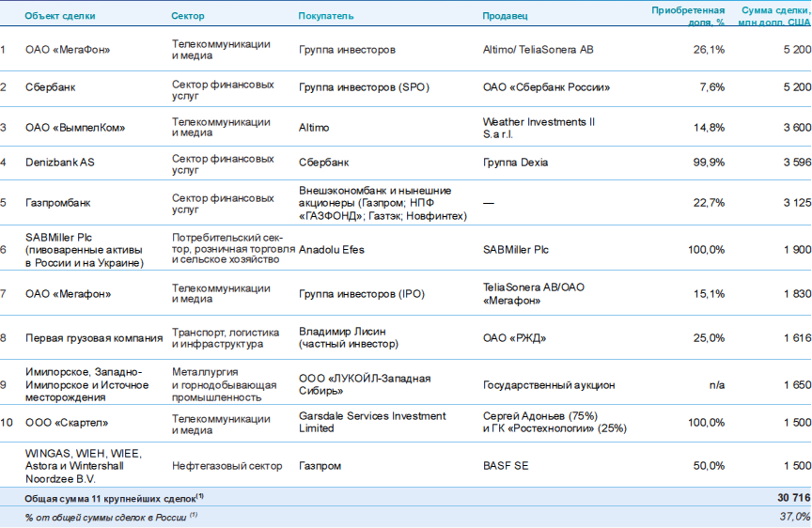Select the 'Первая грузовая компания' cell
Screen dimensions: 812x528
(94, 338)
